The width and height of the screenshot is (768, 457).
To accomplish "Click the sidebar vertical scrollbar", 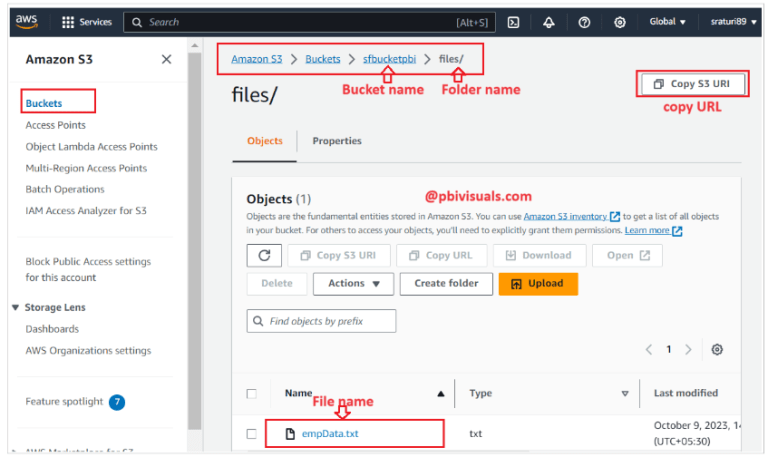I will [194, 240].
